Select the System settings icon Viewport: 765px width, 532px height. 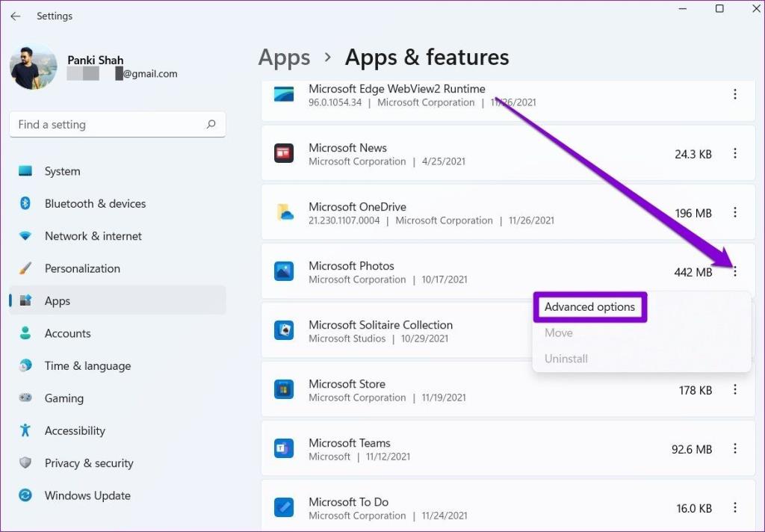pos(25,171)
